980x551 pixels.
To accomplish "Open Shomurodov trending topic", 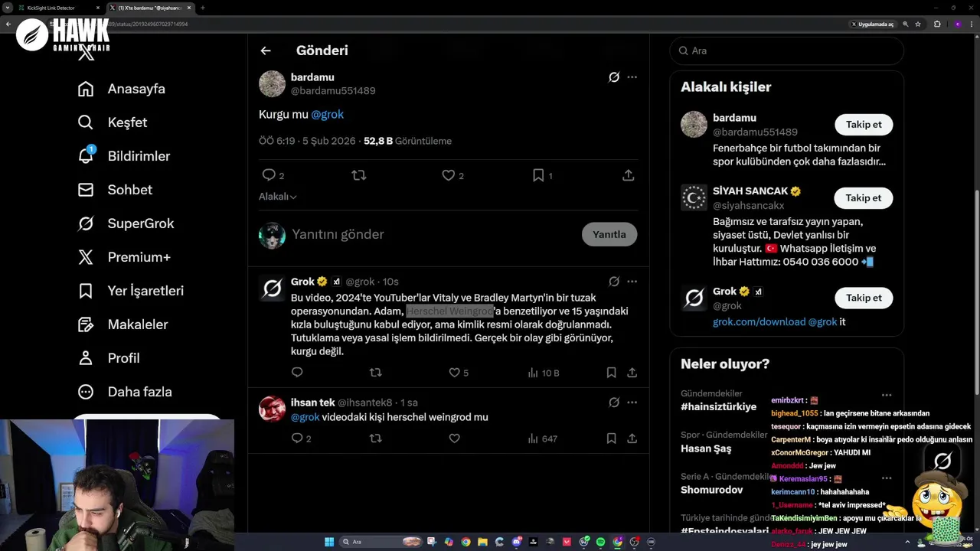I will pyautogui.click(x=712, y=490).
